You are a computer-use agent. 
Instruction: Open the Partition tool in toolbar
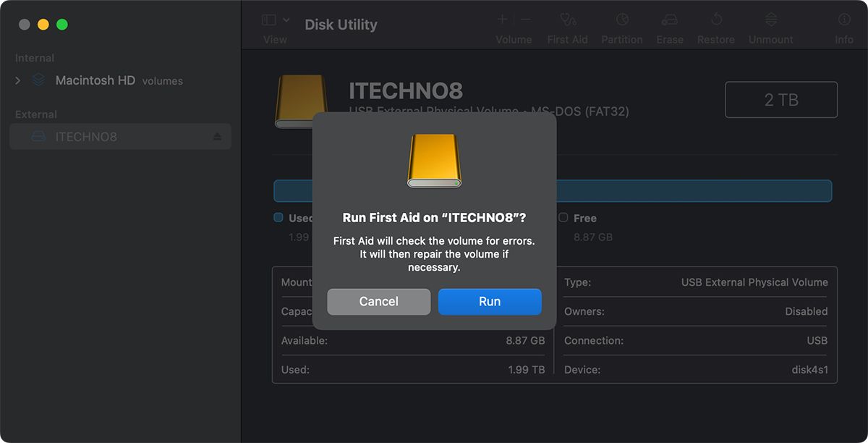click(x=622, y=20)
